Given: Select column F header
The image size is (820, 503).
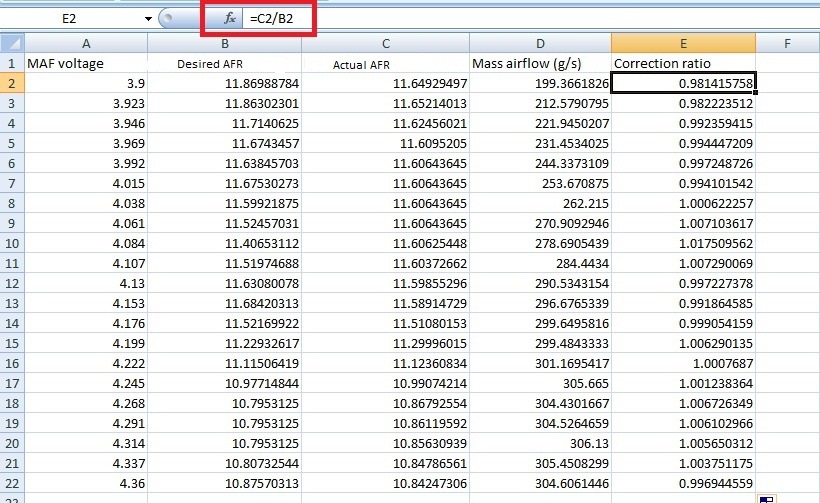Looking at the screenshot, I should click(x=787, y=43).
